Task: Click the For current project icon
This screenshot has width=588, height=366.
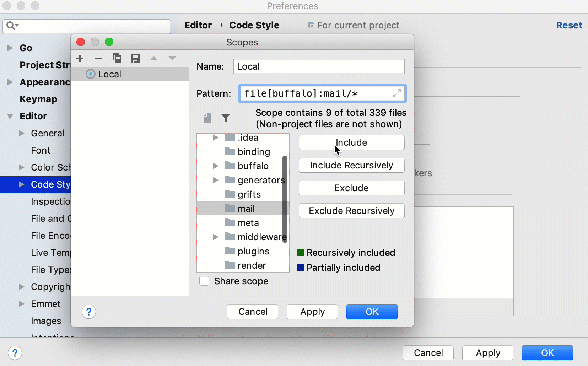Action: (x=311, y=25)
